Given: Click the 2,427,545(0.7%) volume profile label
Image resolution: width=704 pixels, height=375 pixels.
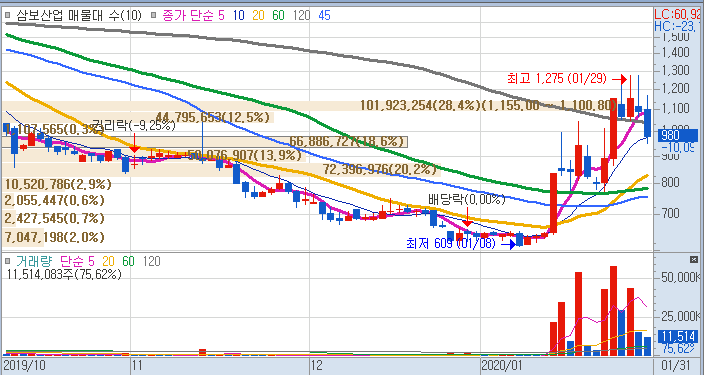Looking at the screenshot, I should click(x=54, y=219).
